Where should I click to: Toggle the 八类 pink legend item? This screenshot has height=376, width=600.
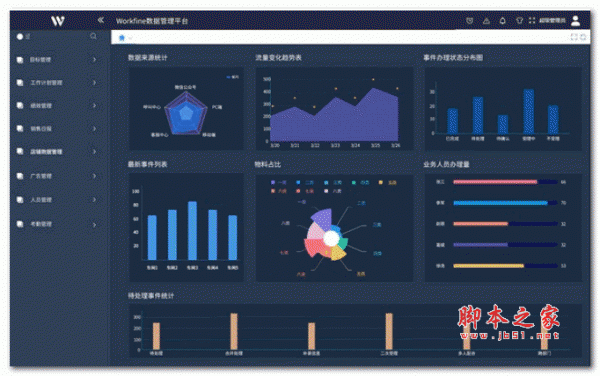click(x=333, y=191)
